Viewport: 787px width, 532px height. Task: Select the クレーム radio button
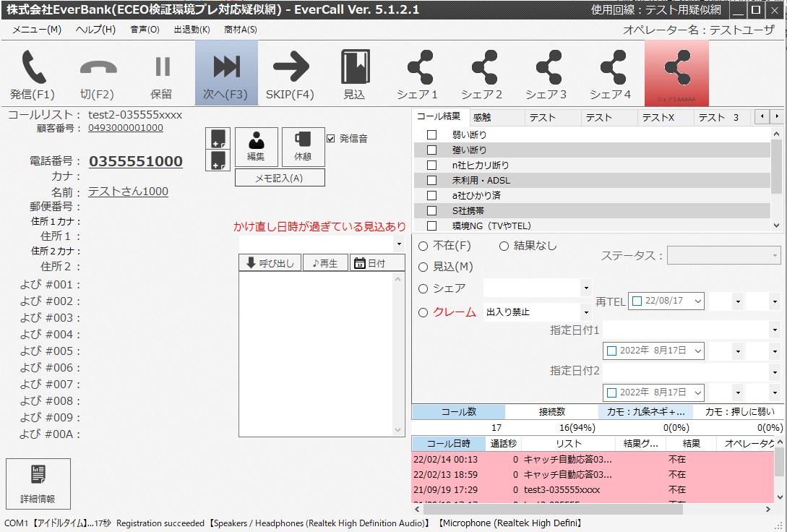[x=423, y=313]
